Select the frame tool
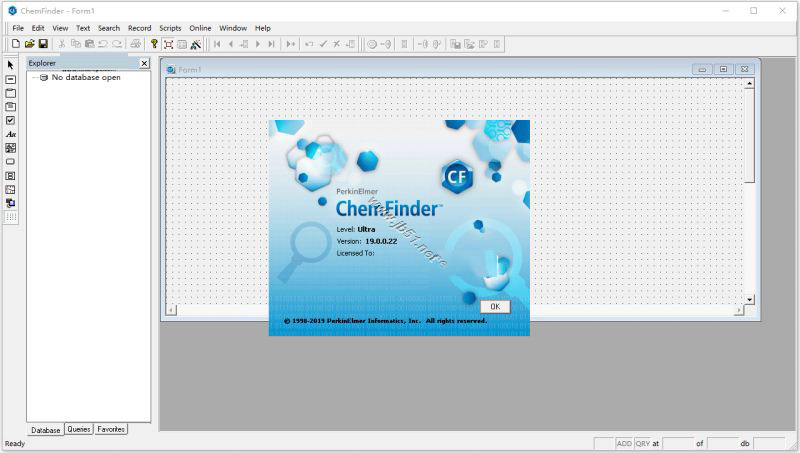Screen dimensions: 800x453 (11, 93)
